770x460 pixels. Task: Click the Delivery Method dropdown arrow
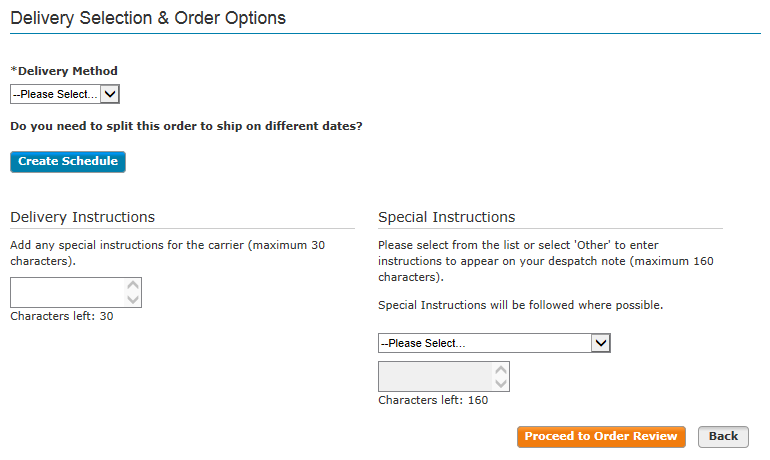(x=110, y=94)
